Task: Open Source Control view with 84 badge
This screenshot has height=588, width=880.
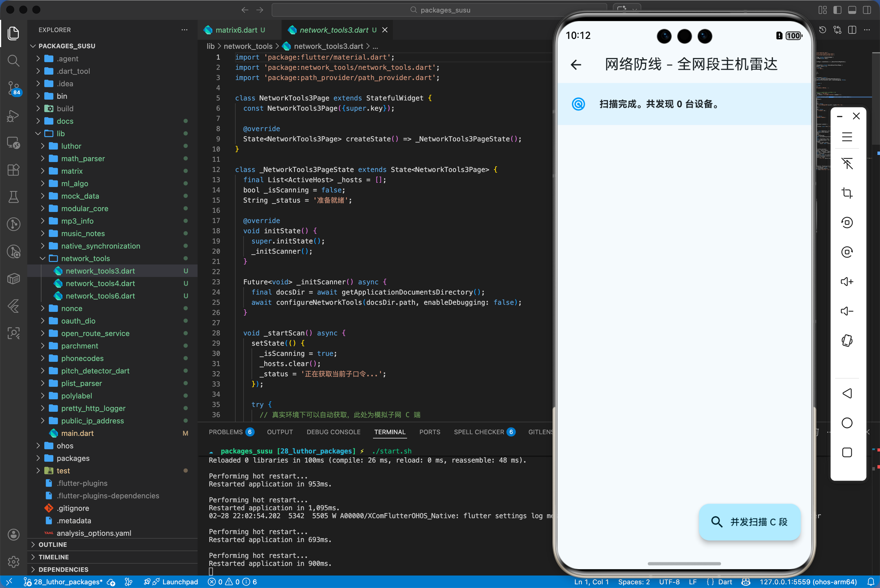Action: (x=14, y=88)
